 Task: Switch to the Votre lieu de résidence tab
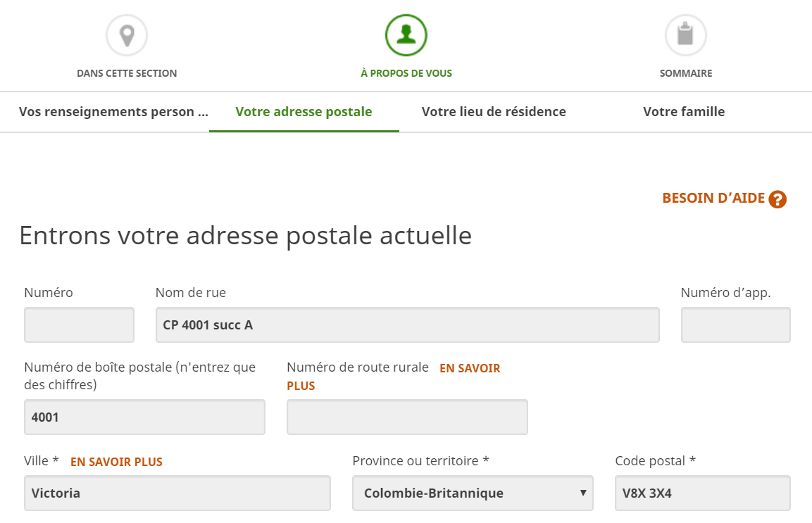(x=494, y=111)
